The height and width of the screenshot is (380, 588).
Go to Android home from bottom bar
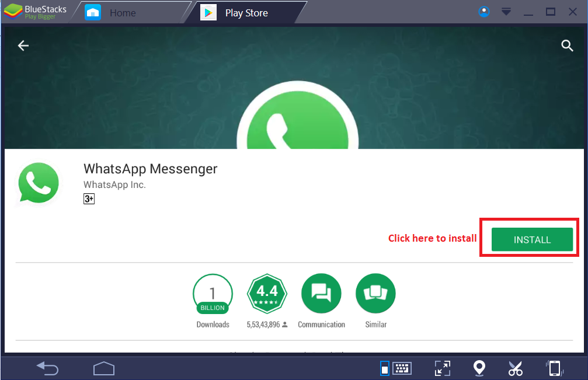tap(104, 368)
